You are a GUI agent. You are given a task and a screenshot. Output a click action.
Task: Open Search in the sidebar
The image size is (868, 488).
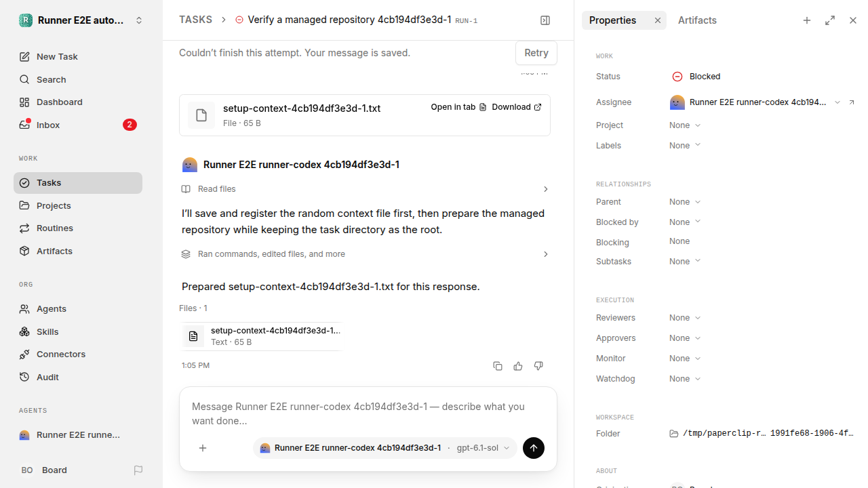coord(78,79)
